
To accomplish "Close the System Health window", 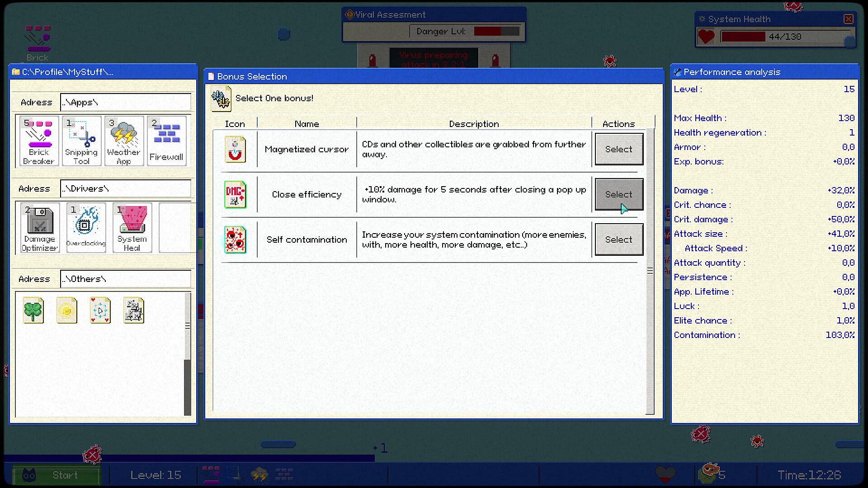I will click(848, 19).
